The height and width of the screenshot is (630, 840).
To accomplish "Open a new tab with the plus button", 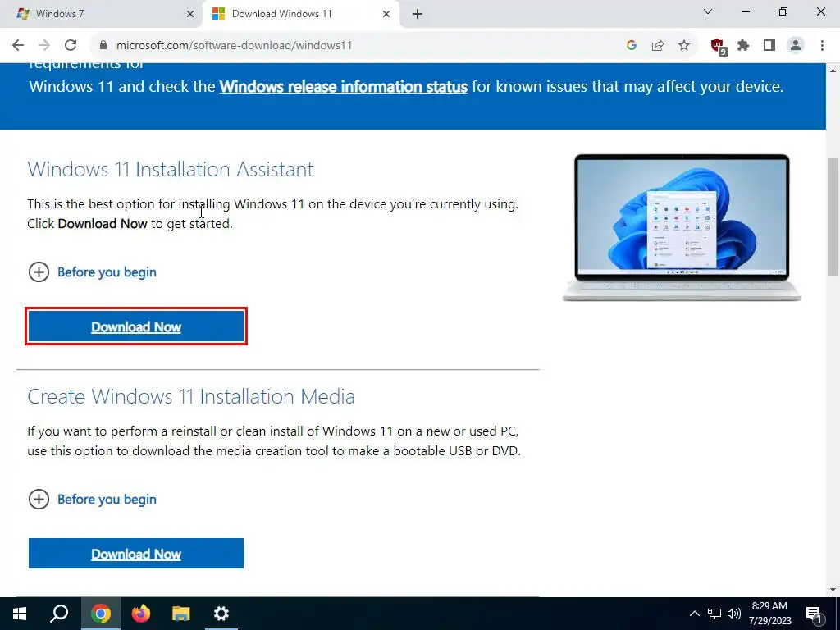I will click(x=418, y=14).
